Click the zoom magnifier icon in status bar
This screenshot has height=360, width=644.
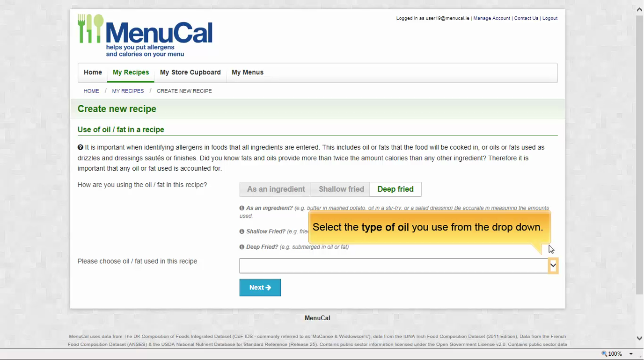tap(604, 354)
